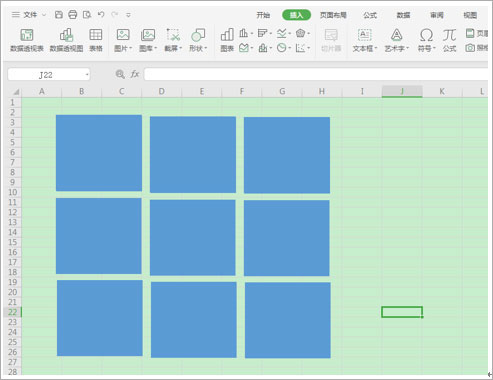Switch to the 页面布局 Page Layout tab
Viewport: 493px width, 380px height.
(333, 15)
